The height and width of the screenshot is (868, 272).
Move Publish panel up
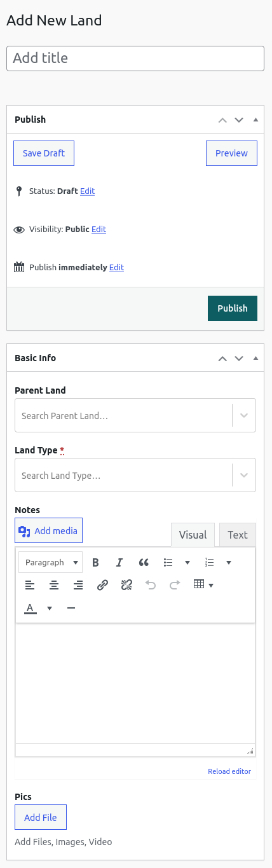click(222, 120)
